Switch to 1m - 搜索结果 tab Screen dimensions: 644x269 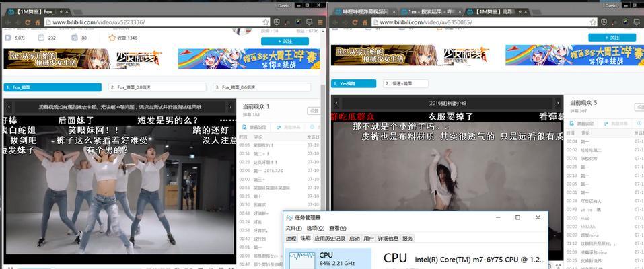(x=429, y=12)
